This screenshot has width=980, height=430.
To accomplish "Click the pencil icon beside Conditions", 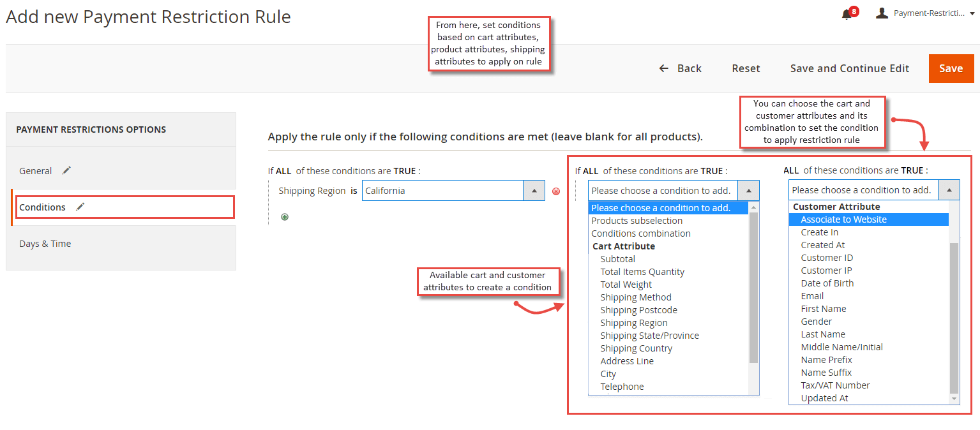I will tap(79, 207).
